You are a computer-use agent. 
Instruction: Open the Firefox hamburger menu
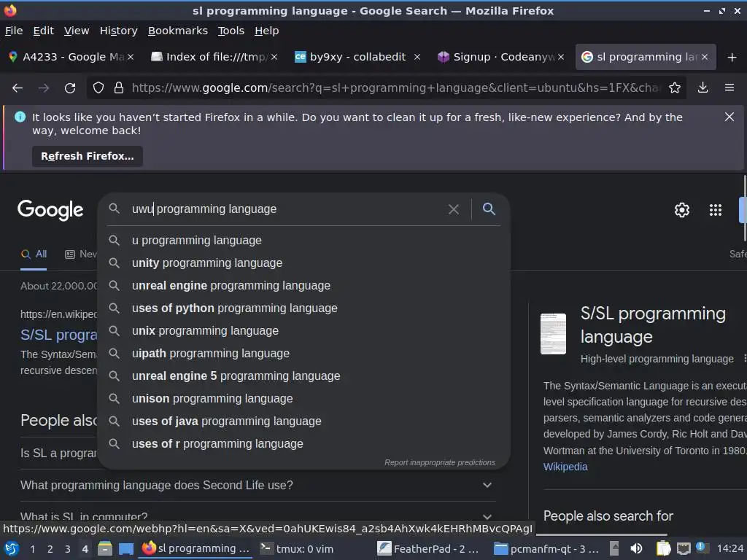[729, 87]
